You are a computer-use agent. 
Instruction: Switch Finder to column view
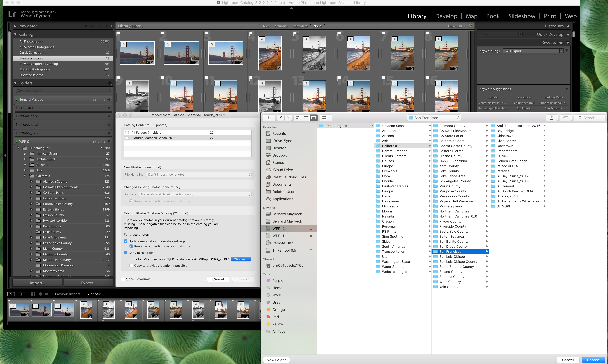[313, 118]
